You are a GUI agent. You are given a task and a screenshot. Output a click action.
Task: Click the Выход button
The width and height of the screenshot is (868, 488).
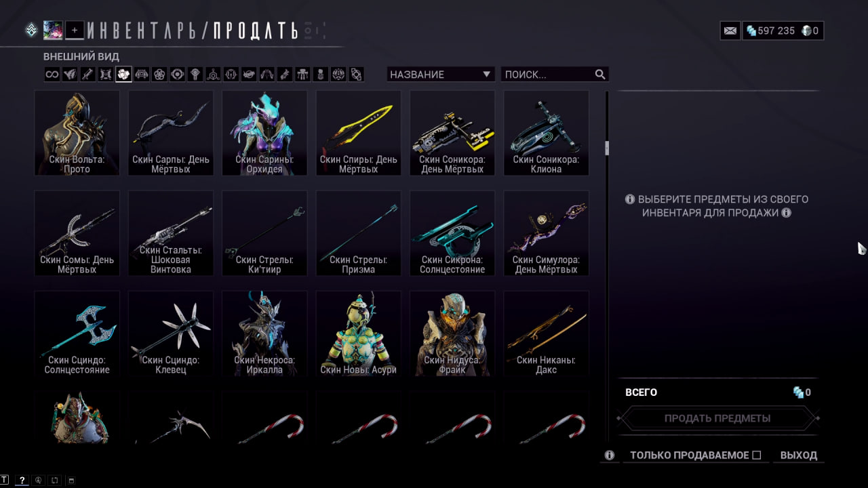tap(799, 455)
